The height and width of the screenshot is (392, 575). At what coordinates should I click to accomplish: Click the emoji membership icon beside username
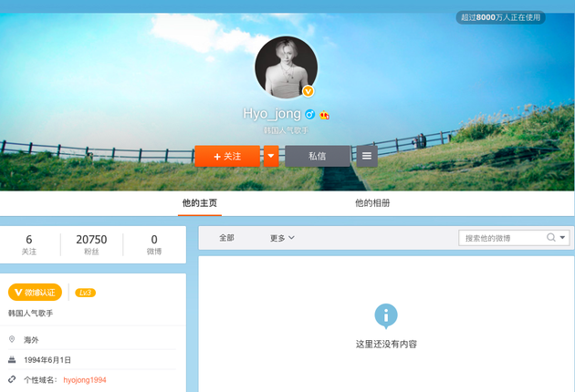pos(324,115)
